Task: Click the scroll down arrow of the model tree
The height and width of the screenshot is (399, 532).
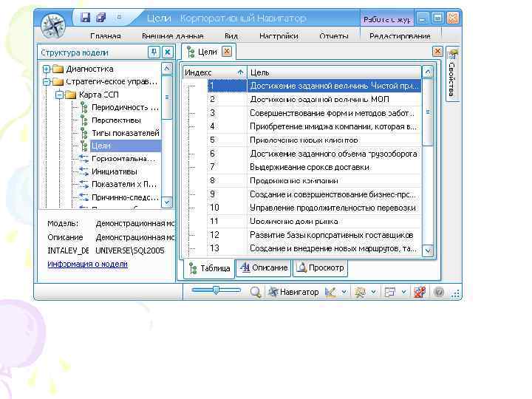Action: pyautogui.click(x=166, y=202)
